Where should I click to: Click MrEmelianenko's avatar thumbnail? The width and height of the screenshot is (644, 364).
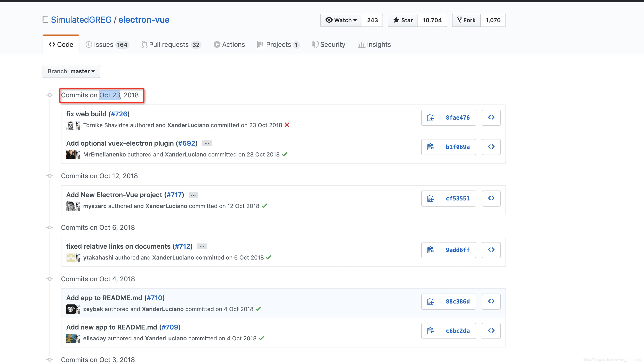[70, 155]
